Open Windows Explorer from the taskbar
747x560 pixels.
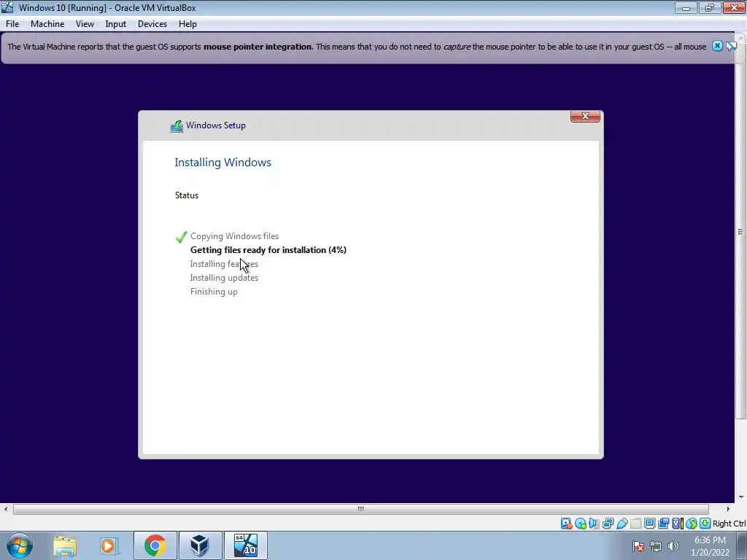click(65, 545)
